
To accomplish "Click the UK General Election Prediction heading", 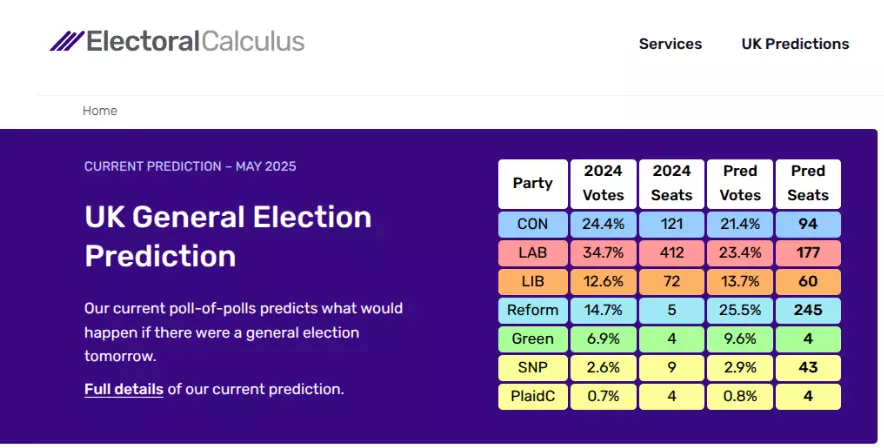I will (228, 236).
